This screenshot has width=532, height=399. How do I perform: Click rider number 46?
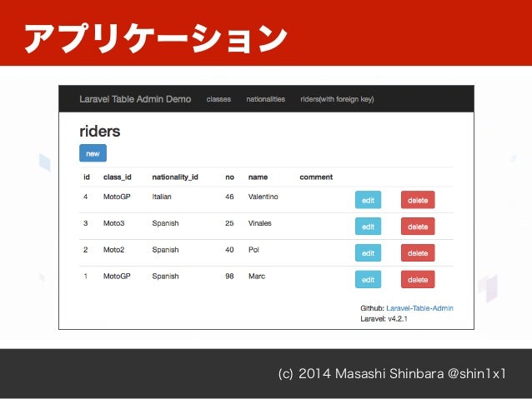click(x=229, y=197)
